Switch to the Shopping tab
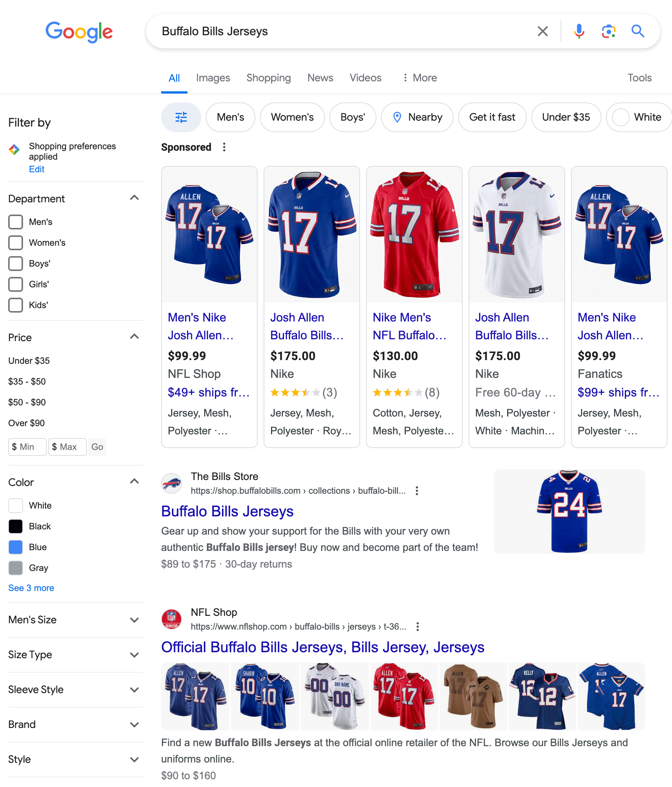 tap(268, 78)
